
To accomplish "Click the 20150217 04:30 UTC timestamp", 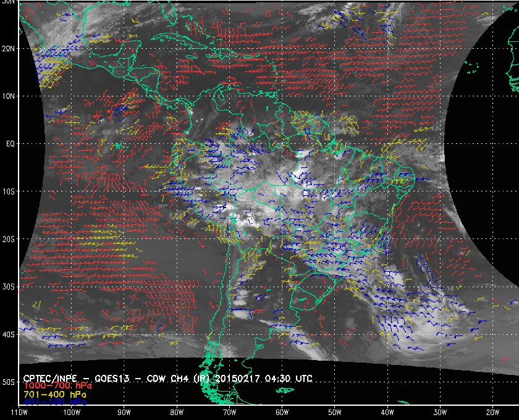I will click(264, 379).
